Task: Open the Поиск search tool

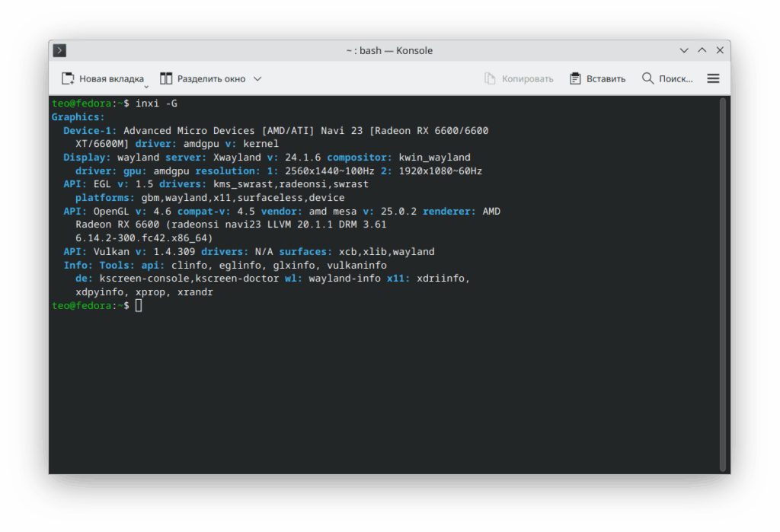Action: click(x=667, y=78)
